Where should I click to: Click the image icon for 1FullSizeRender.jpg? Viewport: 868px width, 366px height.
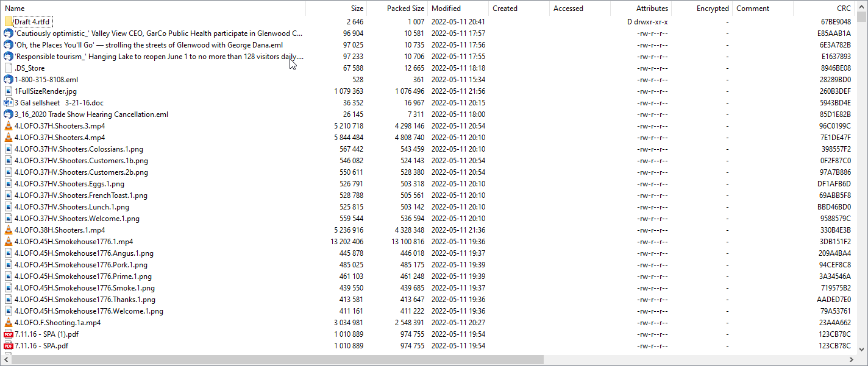[x=9, y=91]
